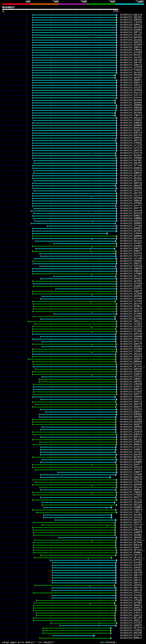Click the UniRef100_C0PA04 label

[x=131, y=233]
